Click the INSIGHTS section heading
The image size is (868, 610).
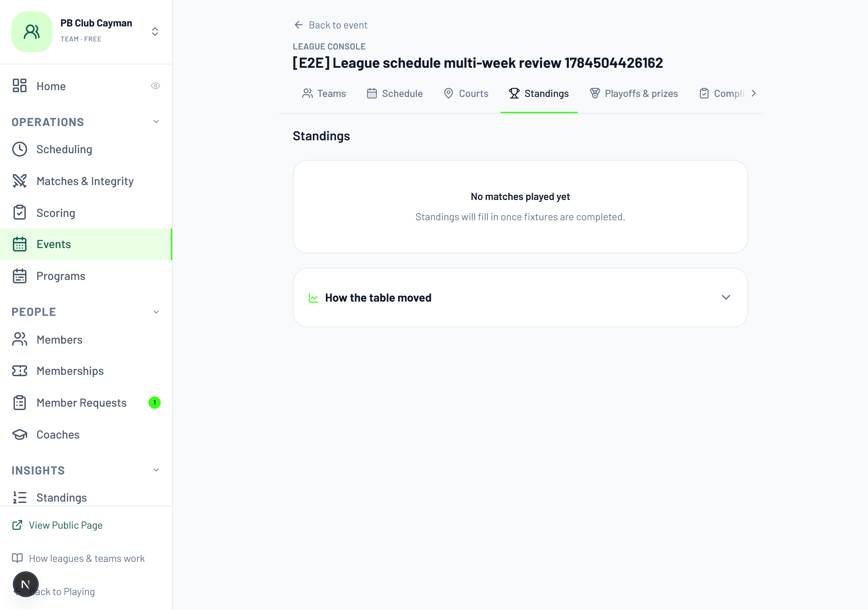(38, 470)
